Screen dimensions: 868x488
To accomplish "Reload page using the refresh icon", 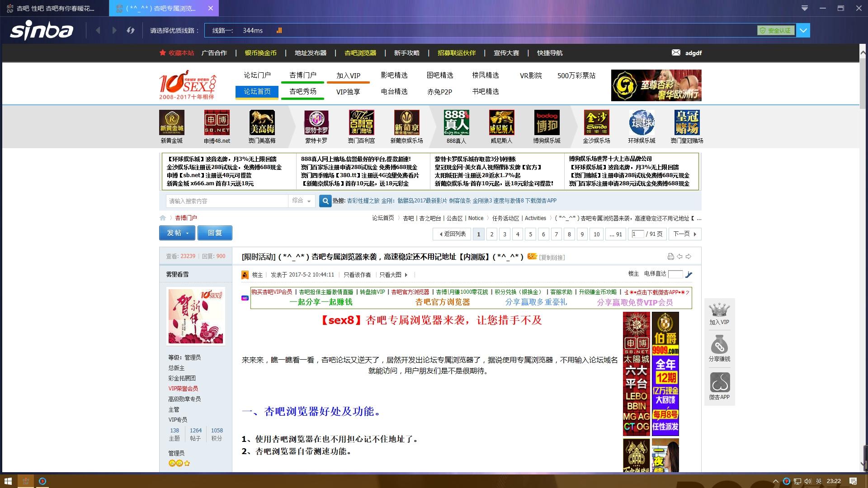I will [131, 30].
